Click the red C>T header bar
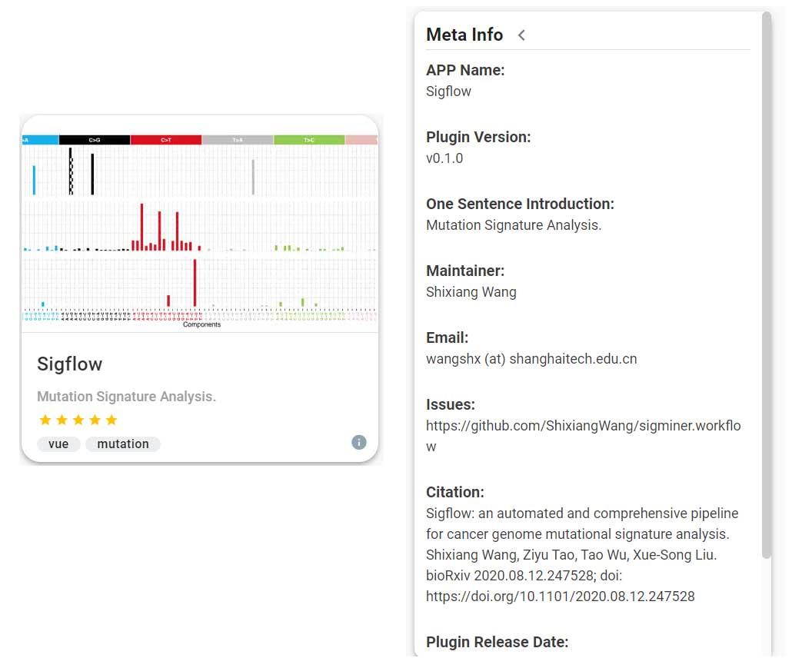 click(x=166, y=140)
